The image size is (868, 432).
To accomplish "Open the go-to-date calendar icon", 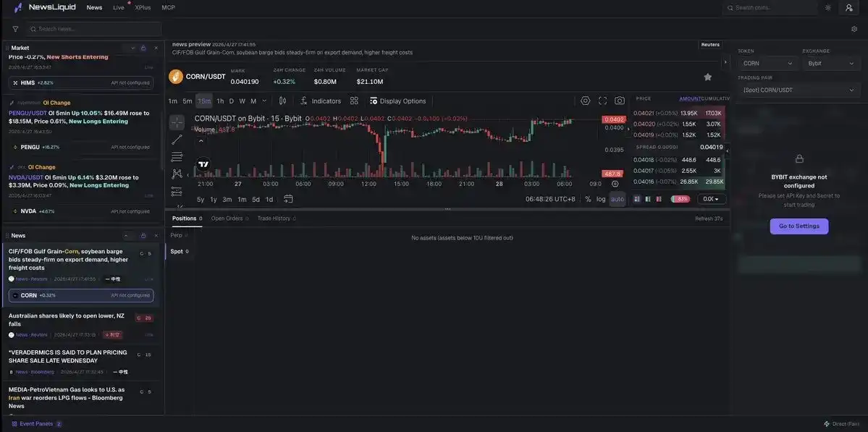I will (288, 199).
